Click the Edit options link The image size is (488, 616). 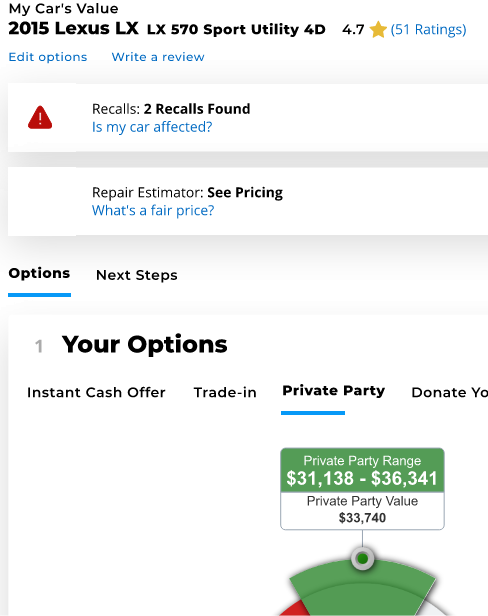48,57
